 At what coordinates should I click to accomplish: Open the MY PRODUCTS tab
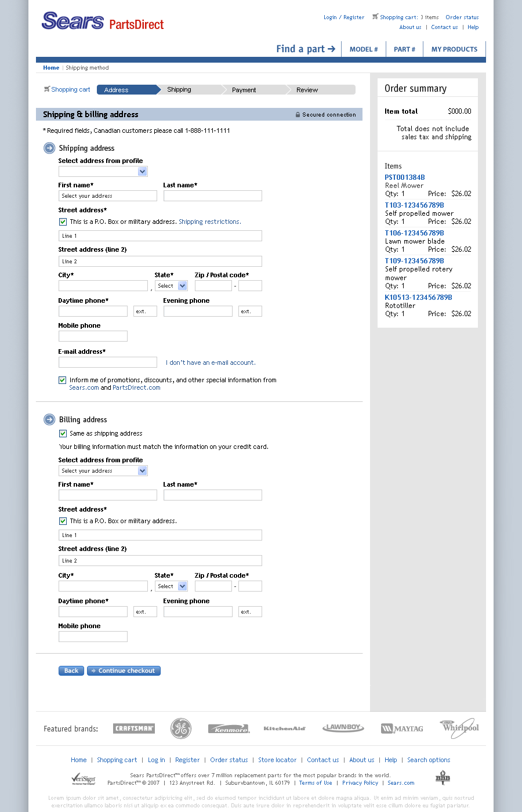pyautogui.click(x=454, y=49)
